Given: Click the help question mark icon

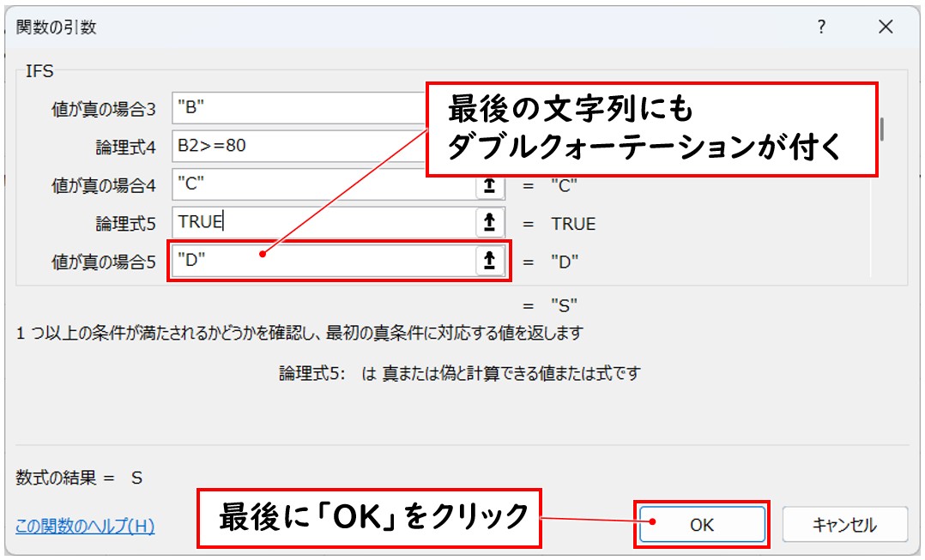Looking at the screenshot, I should [x=821, y=27].
